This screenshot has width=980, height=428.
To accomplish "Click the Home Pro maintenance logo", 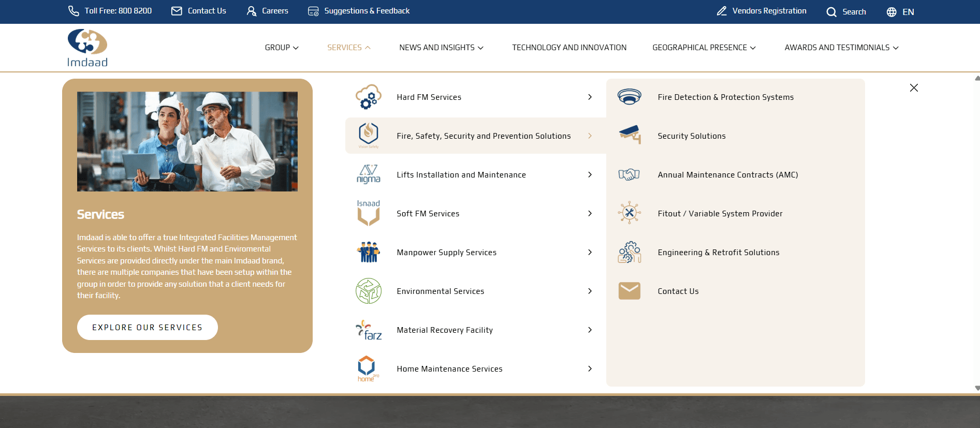I will coord(368,368).
